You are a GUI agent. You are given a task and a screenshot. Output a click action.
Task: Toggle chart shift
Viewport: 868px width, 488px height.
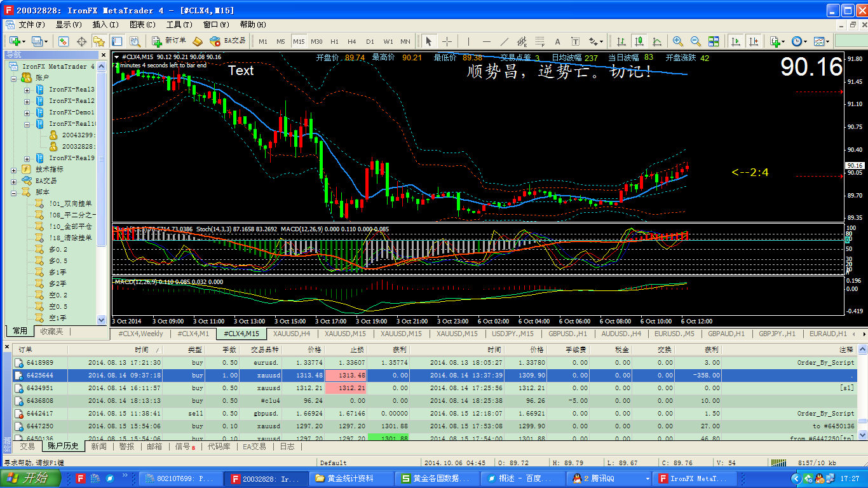(x=754, y=41)
